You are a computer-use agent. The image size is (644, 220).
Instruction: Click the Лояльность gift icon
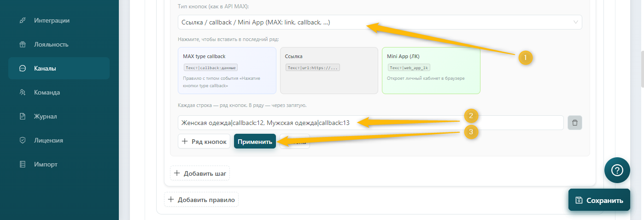[x=22, y=45]
